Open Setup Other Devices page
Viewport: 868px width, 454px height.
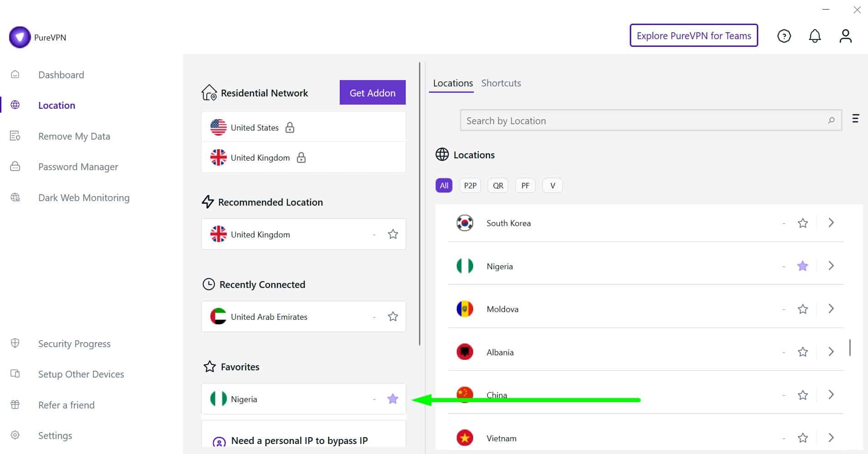[81, 374]
